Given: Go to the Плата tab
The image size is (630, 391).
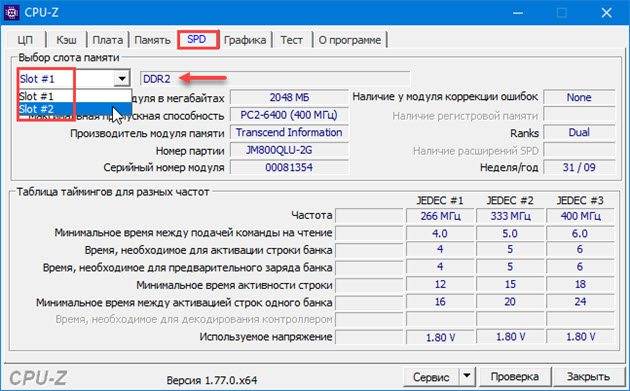Looking at the screenshot, I should [107, 40].
